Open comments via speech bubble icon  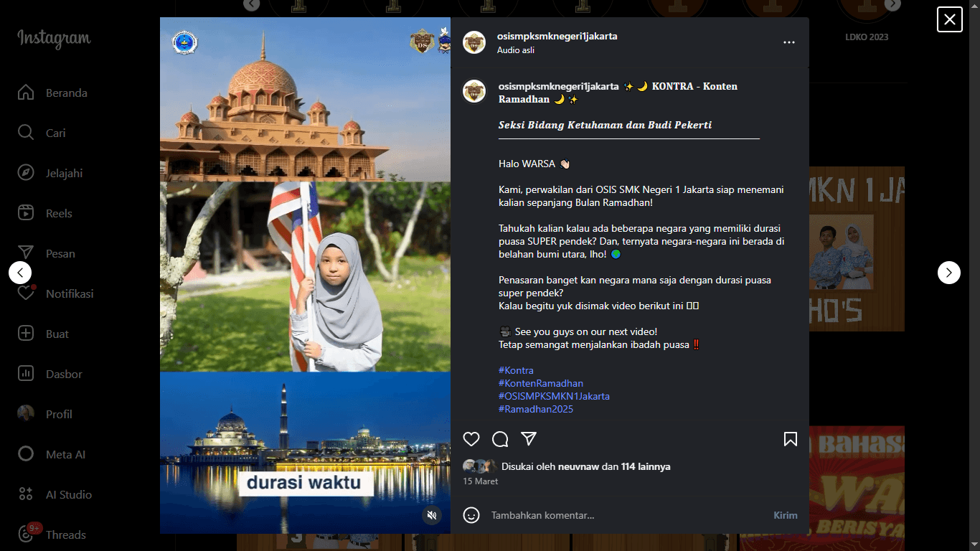500,439
